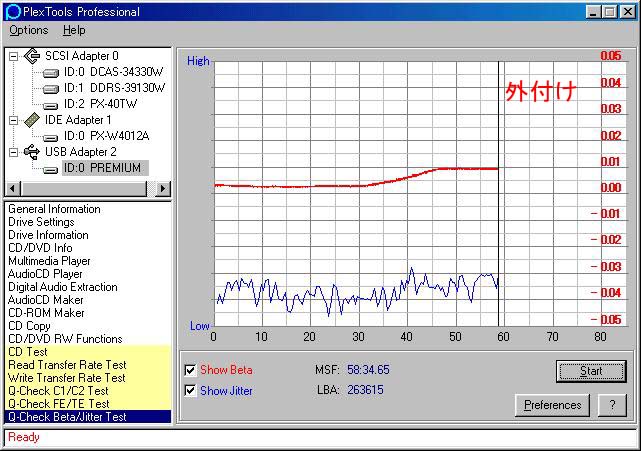This screenshot has width=641, height=451.
Task: Close the PlexTools Professional window
Action: click(x=628, y=11)
